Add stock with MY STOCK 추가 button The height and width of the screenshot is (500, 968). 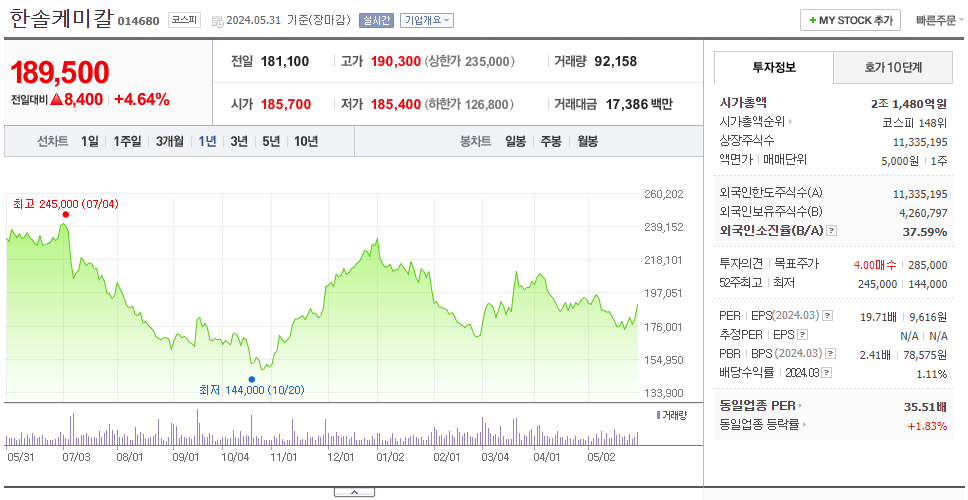(850, 20)
